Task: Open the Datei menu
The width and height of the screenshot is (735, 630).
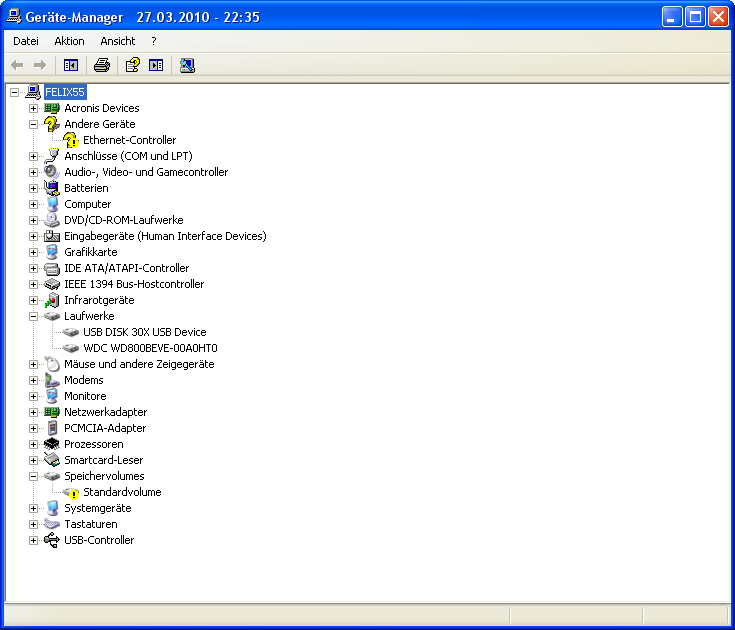Action: coord(26,41)
